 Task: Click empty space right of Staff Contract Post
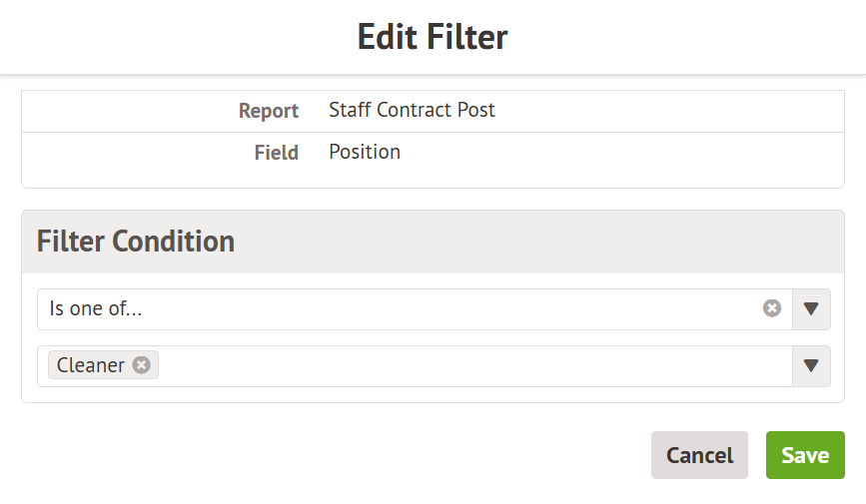(x=669, y=111)
